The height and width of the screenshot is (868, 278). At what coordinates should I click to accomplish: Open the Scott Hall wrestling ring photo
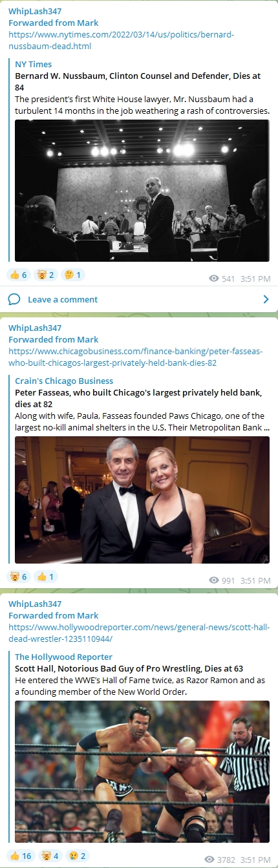click(x=142, y=772)
